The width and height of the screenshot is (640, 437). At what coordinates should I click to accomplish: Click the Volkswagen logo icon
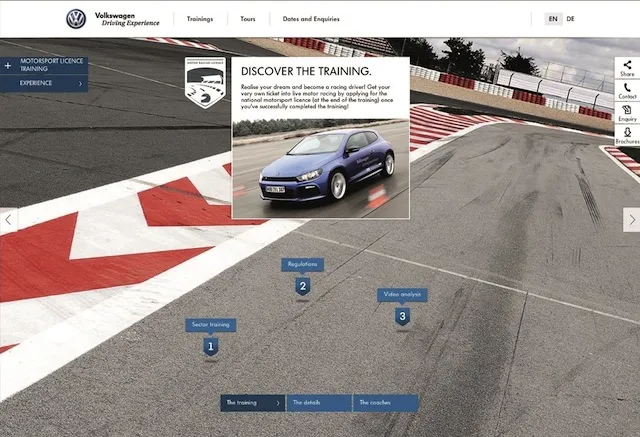[76, 19]
